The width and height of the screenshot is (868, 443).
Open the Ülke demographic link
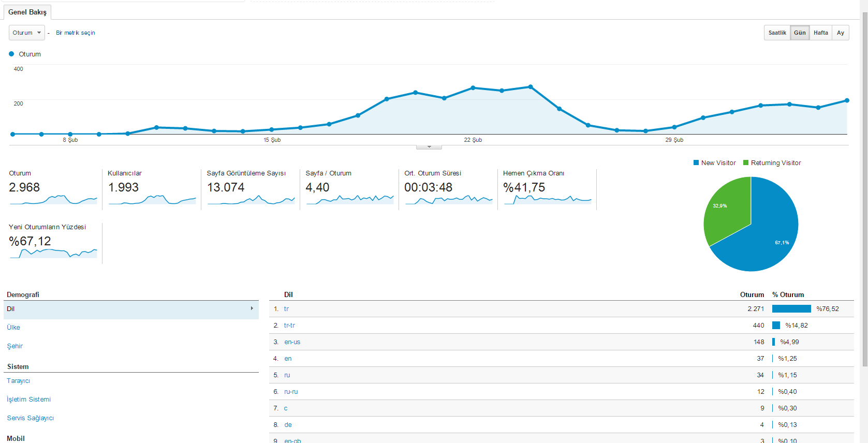point(13,328)
